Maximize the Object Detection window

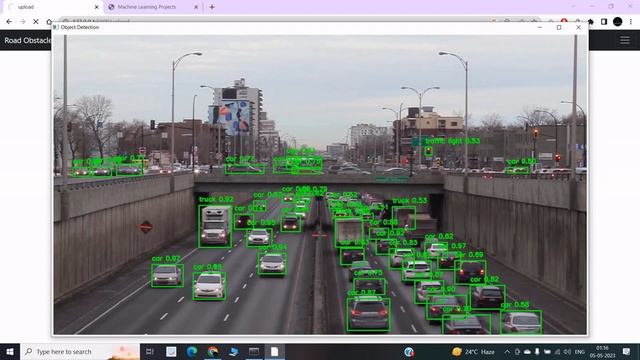559,27
